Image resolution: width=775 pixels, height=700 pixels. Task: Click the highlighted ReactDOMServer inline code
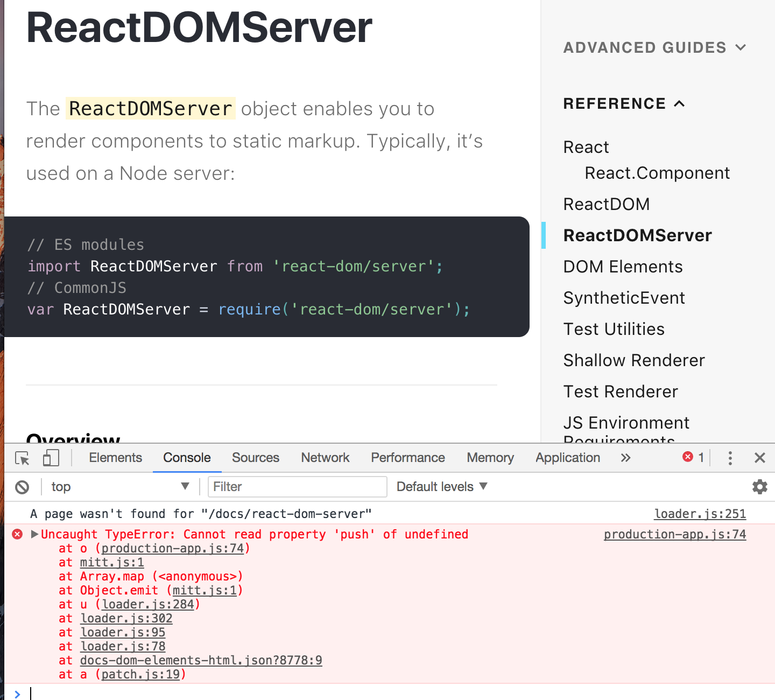point(151,109)
